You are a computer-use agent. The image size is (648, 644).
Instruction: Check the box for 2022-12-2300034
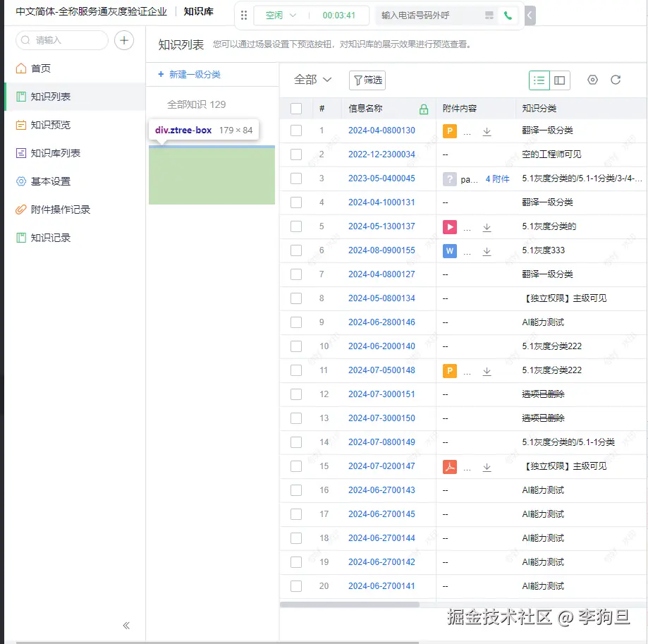click(296, 154)
